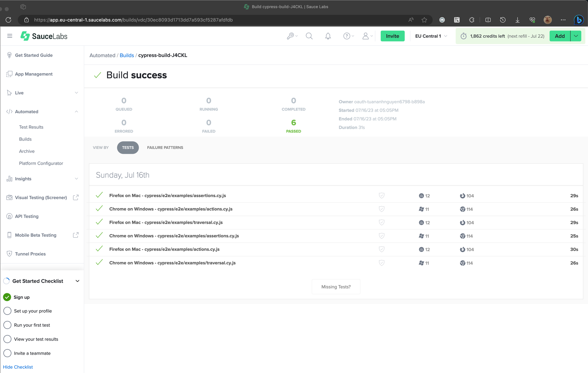Open the Chrome on Windows actions.cy.js test
Viewport: 588px width, 373px height.
[171, 209]
